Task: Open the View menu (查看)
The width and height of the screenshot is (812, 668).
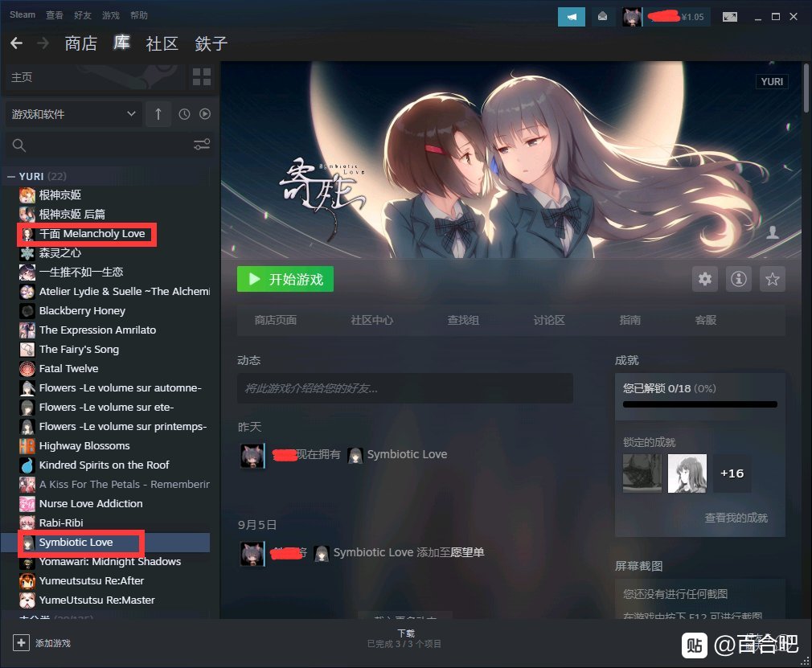Action: [x=55, y=15]
